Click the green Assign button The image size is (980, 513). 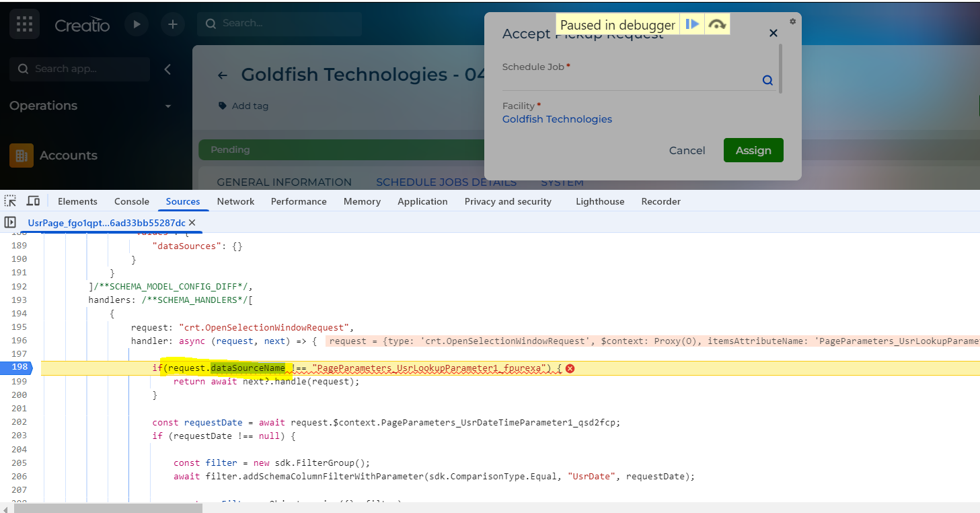click(x=753, y=150)
